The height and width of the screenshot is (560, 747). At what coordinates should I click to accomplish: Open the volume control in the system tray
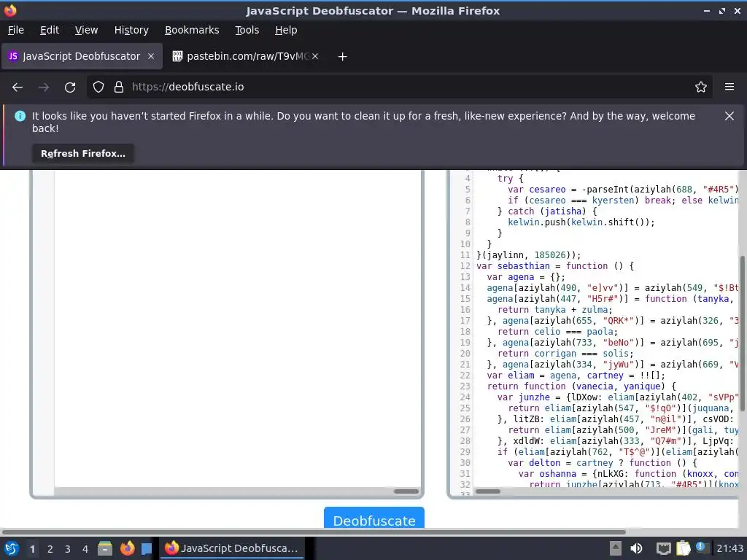[x=636, y=548]
